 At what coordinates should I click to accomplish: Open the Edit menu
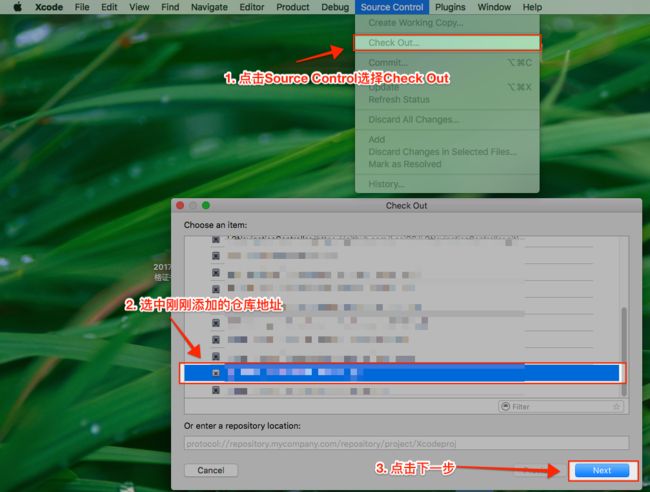point(109,7)
